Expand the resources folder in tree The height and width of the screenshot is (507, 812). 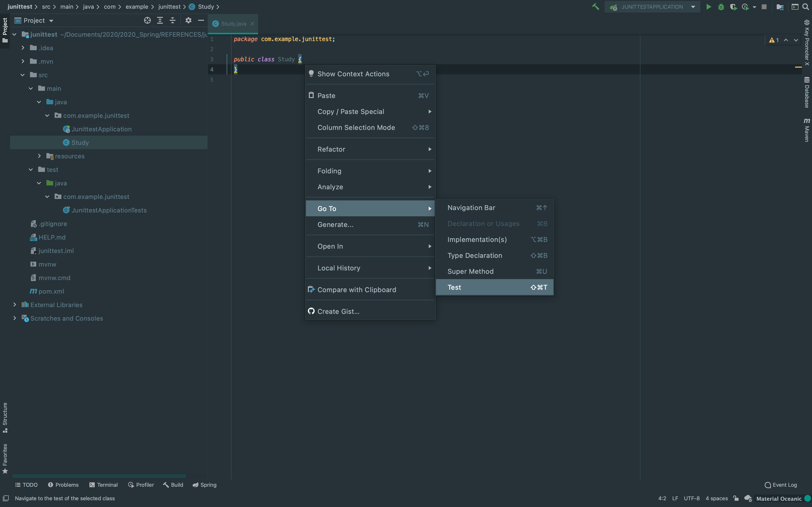point(39,156)
